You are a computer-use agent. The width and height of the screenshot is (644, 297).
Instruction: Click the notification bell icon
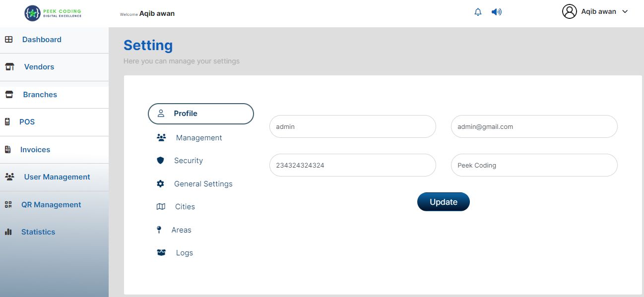[x=478, y=12]
